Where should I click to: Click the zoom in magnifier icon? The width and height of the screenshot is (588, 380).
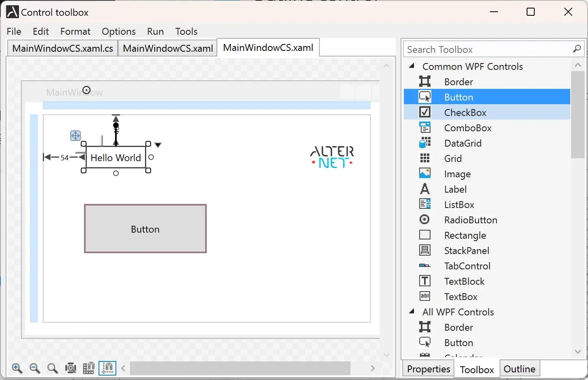(17, 368)
